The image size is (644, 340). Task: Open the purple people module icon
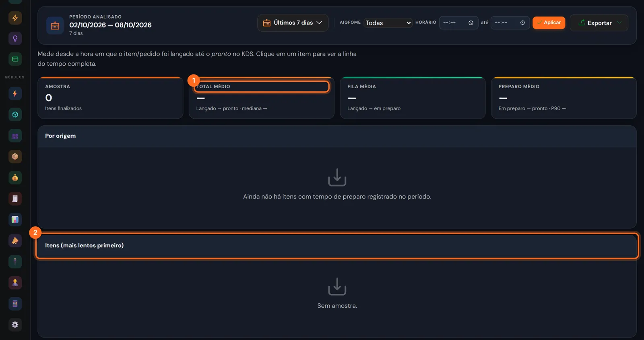tap(15, 136)
